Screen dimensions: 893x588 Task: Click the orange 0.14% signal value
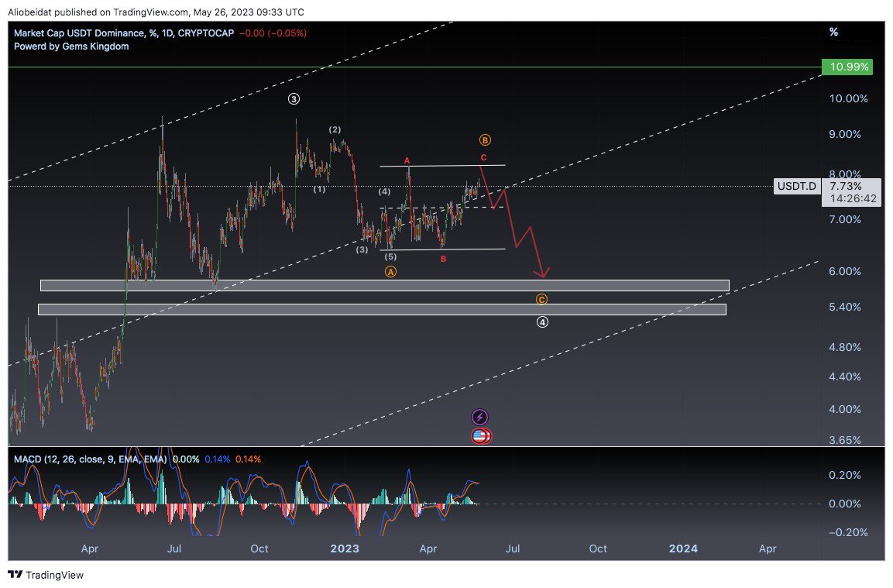click(x=249, y=459)
